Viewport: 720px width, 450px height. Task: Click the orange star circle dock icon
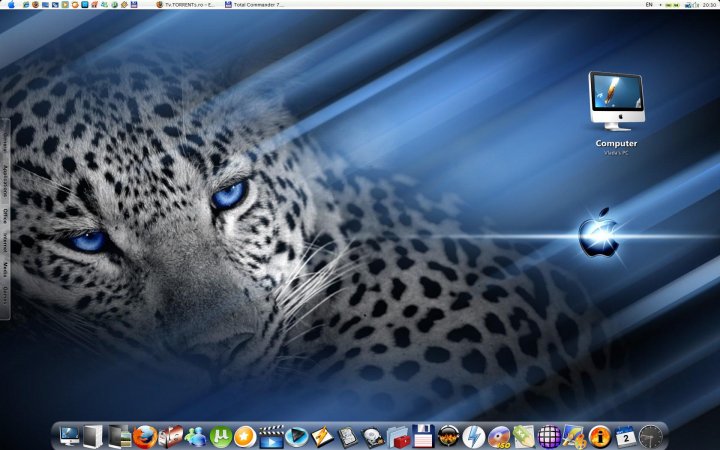[245, 436]
